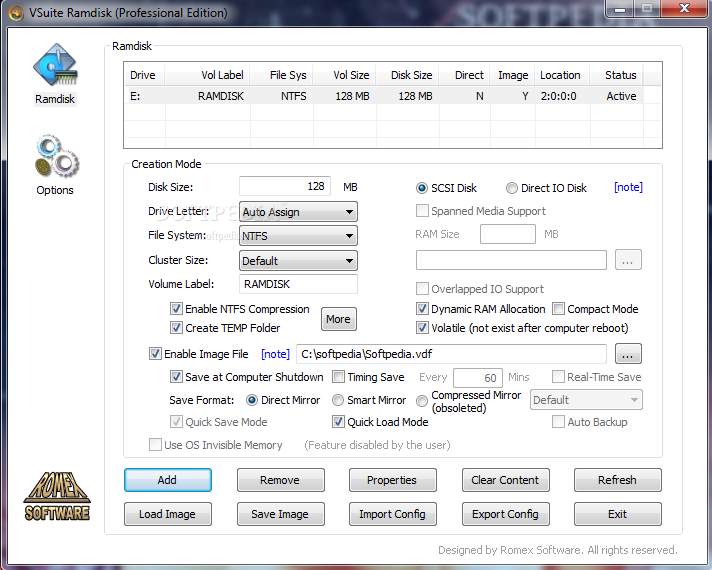Toggle Dynamic RAM Allocation checkbox
712x570 pixels.
[422, 309]
